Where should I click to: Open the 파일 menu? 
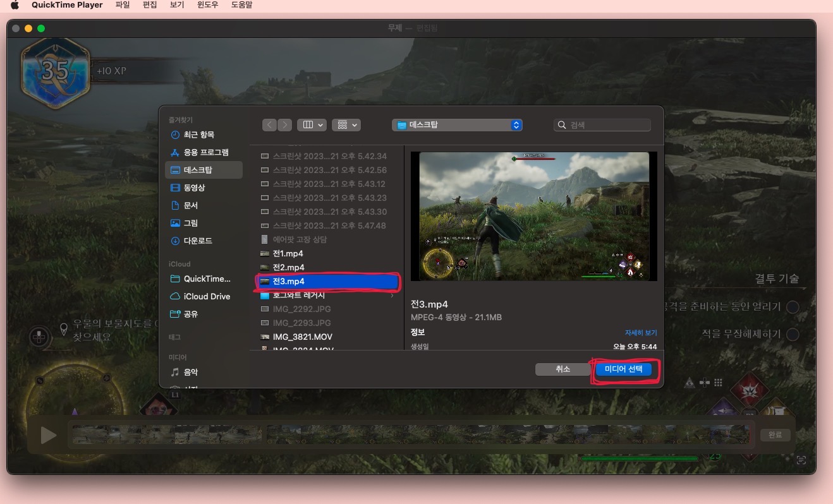point(123,5)
